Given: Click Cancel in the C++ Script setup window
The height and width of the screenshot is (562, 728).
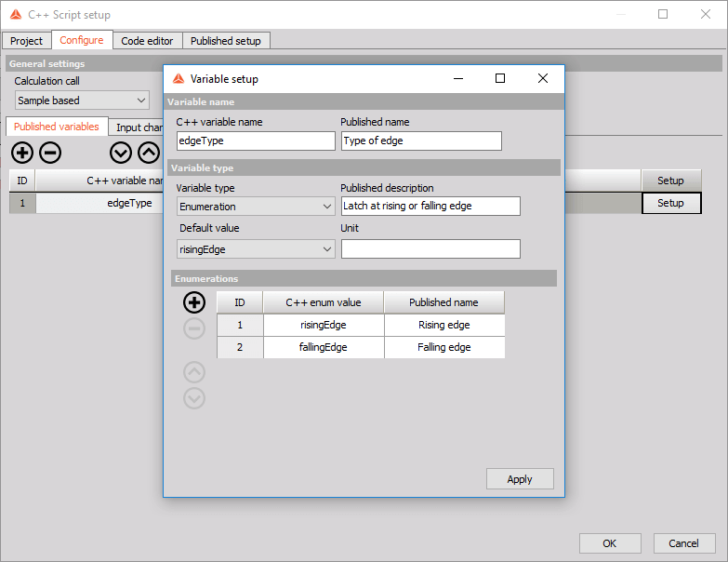Looking at the screenshot, I should click(684, 543).
